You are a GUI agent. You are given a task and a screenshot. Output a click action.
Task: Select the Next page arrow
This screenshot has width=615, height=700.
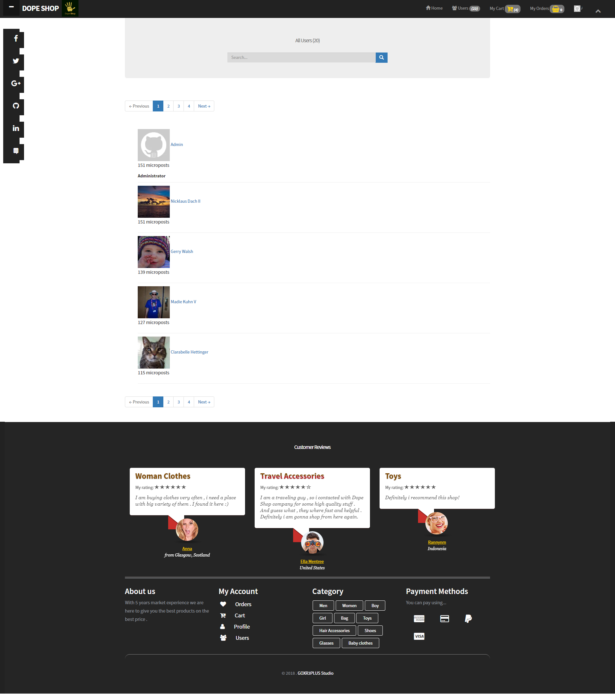coord(204,106)
